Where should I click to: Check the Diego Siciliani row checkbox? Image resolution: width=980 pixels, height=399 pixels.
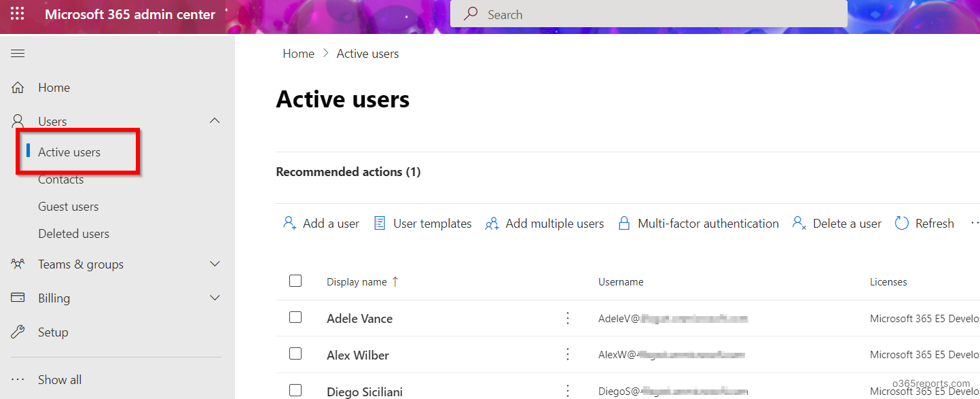(295, 390)
